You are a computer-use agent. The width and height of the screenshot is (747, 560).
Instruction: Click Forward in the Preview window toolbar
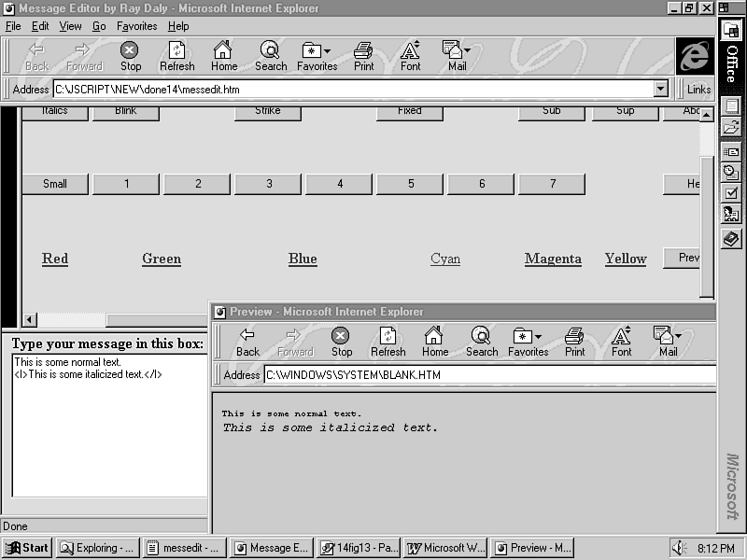click(x=295, y=342)
